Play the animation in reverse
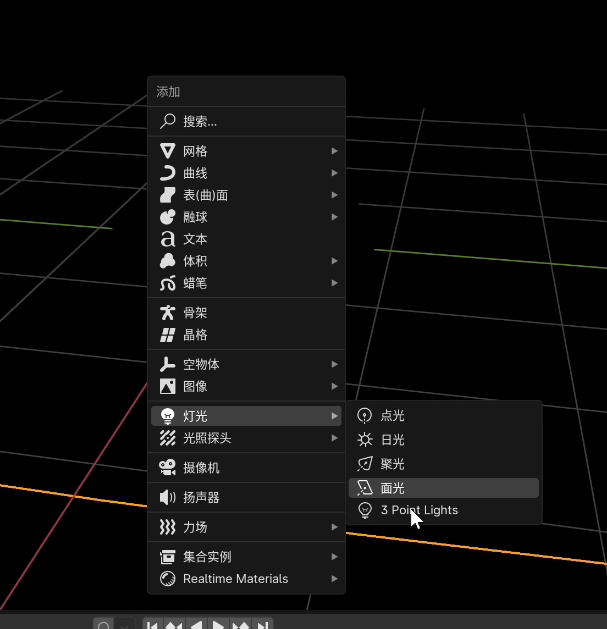Image resolution: width=607 pixels, height=629 pixels. tap(196, 624)
